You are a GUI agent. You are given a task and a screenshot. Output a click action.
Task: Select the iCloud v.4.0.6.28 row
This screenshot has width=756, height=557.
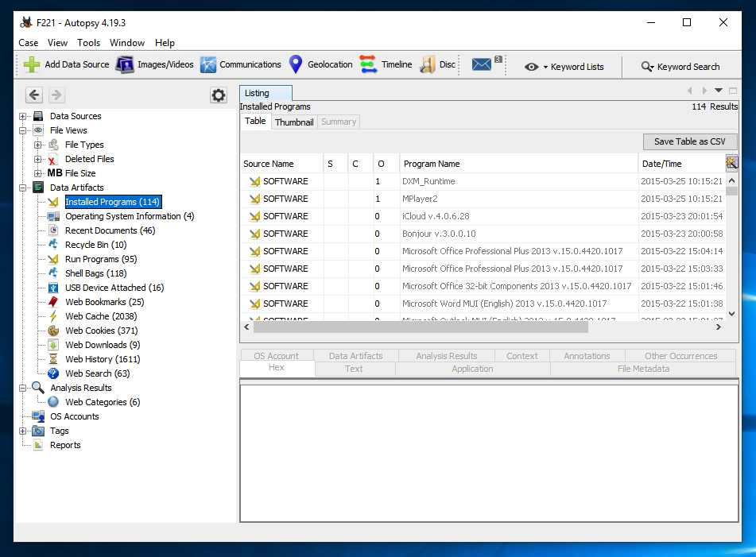point(483,216)
